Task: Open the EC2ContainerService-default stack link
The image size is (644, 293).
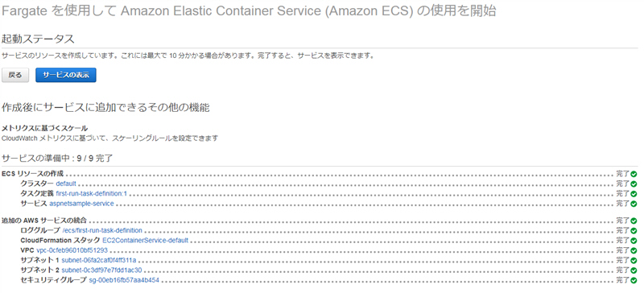Action: pos(145,241)
